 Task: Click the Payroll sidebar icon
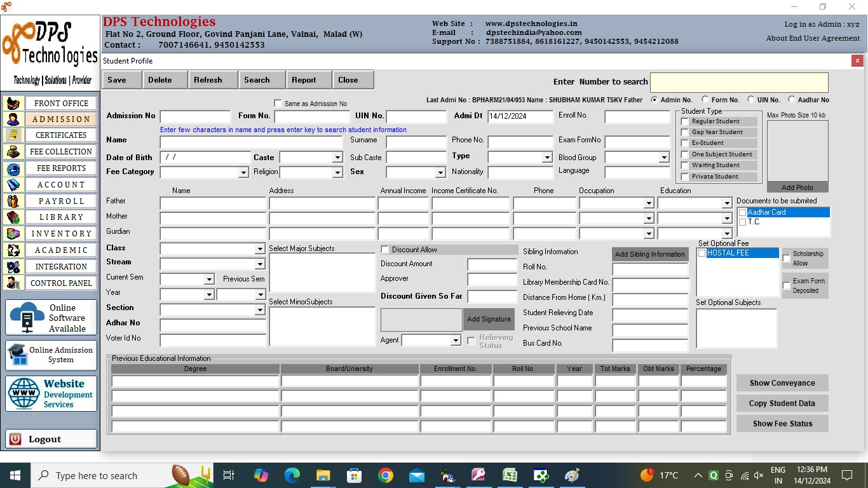[x=13, y=201]
